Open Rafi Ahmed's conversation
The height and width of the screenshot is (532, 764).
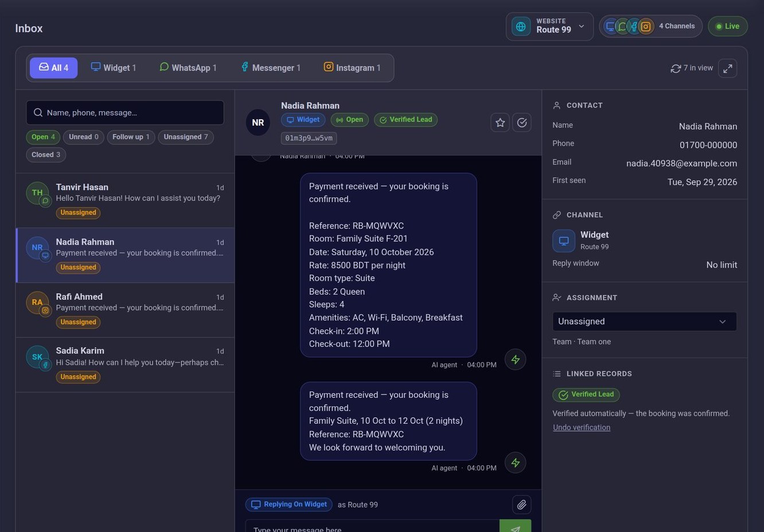[125, 310]
